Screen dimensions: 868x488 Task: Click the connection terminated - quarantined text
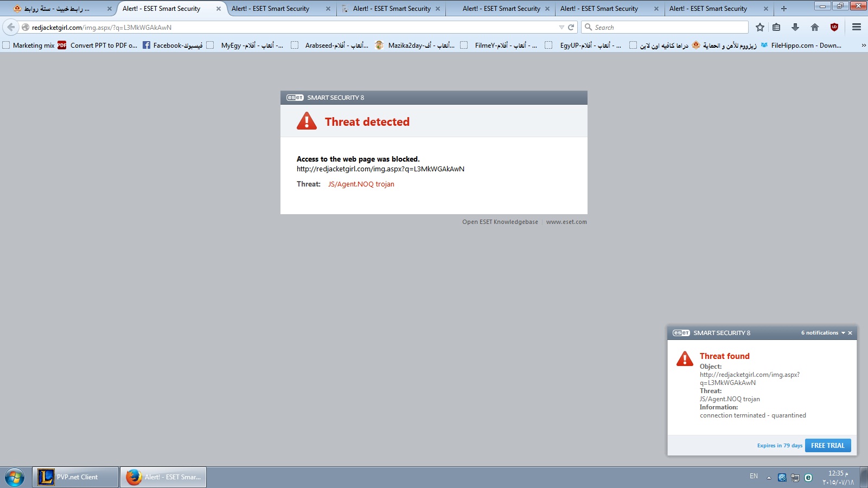[753, 415]
